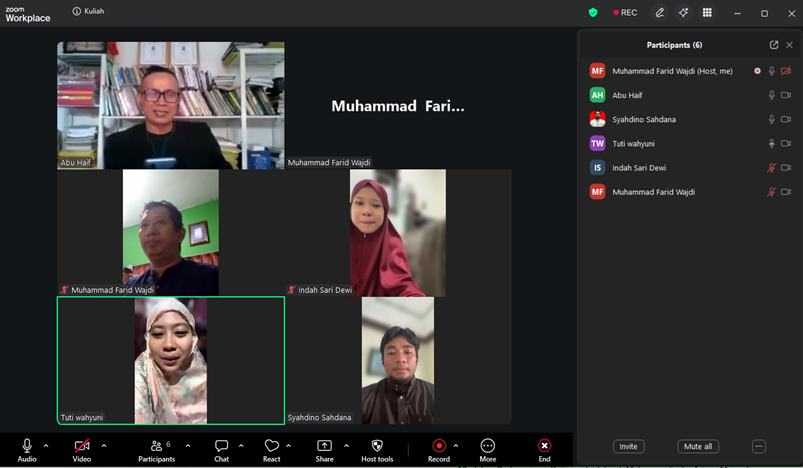803x468 pixels.
Task: Select Tuti wahyuni's highlighted video tile
Action: (171, 360)
